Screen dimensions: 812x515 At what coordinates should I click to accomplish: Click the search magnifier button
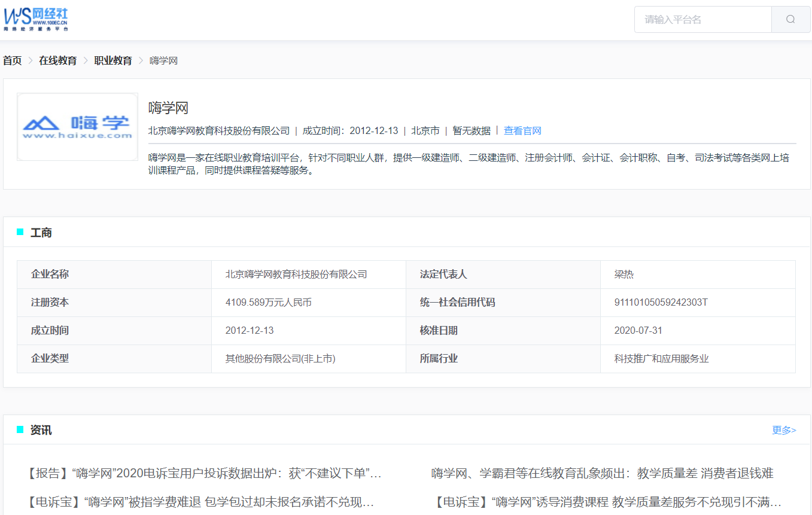(790, 19)
